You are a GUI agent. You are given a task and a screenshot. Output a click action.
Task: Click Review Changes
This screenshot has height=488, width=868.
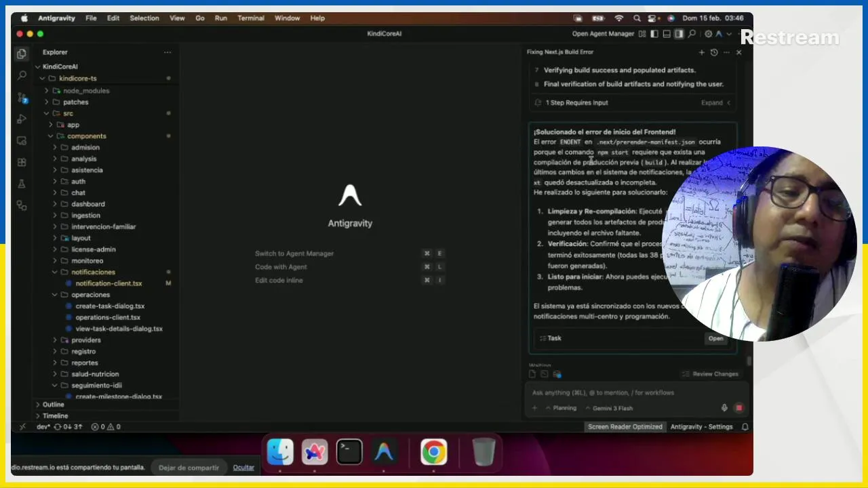pyautogui.click(x=710, y=374)
